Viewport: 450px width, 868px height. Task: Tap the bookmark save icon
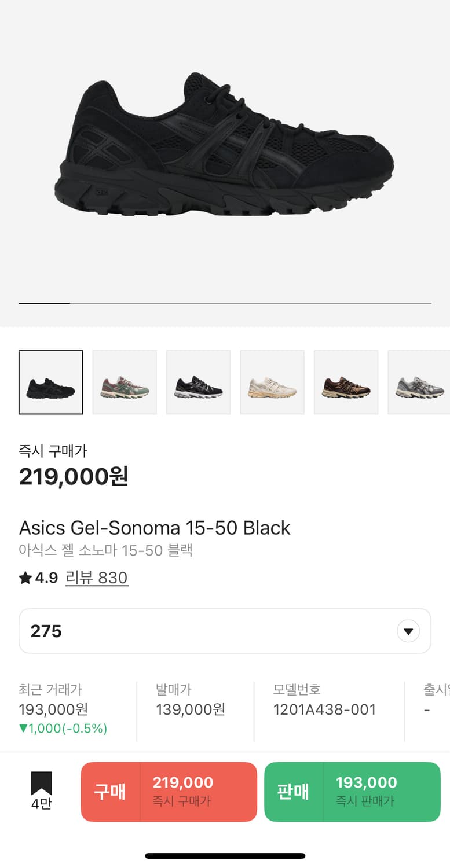[x=41, y=784]
